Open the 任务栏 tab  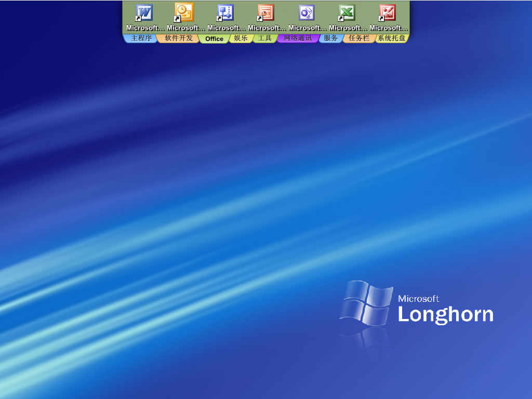click(358, 38)
